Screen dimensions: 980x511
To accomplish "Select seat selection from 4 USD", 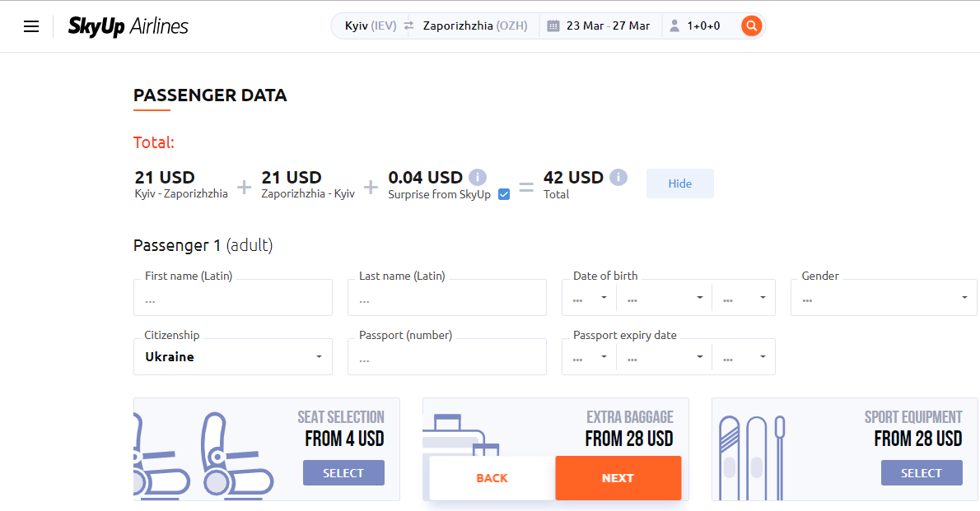I will (343, 473).
